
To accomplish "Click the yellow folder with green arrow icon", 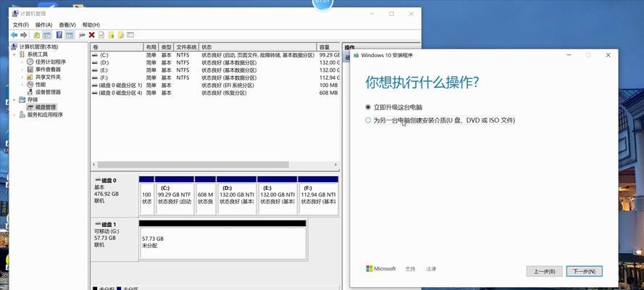I will [111, 36].
